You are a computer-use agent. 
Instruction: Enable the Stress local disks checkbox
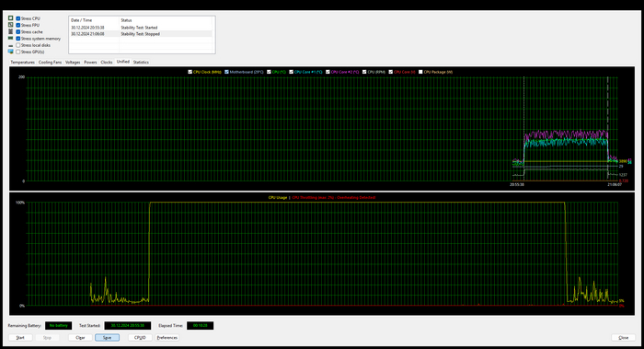[18, 45]
